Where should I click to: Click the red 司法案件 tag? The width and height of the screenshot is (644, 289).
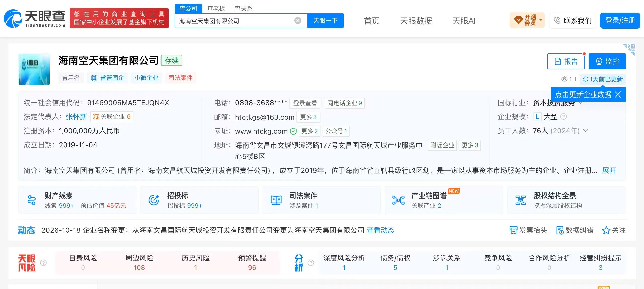pos(181,78)
